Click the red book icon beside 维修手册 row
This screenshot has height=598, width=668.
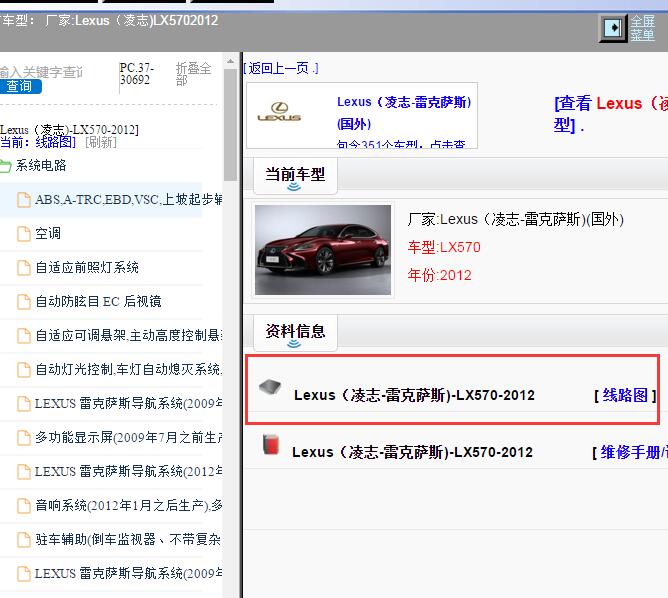271,444
